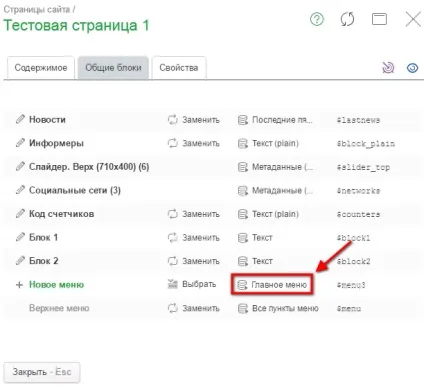Select the Общие блоки tab
424x391 pixels.
(113, 68)
